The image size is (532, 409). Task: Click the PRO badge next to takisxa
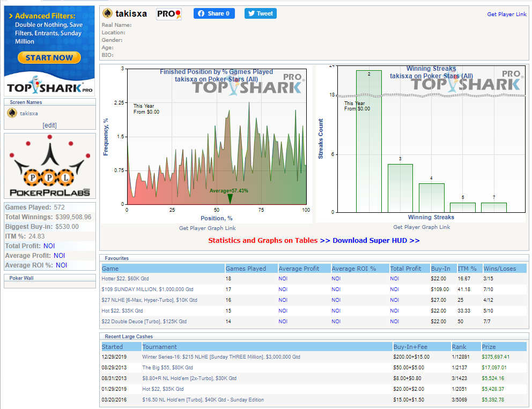[168, 14]
